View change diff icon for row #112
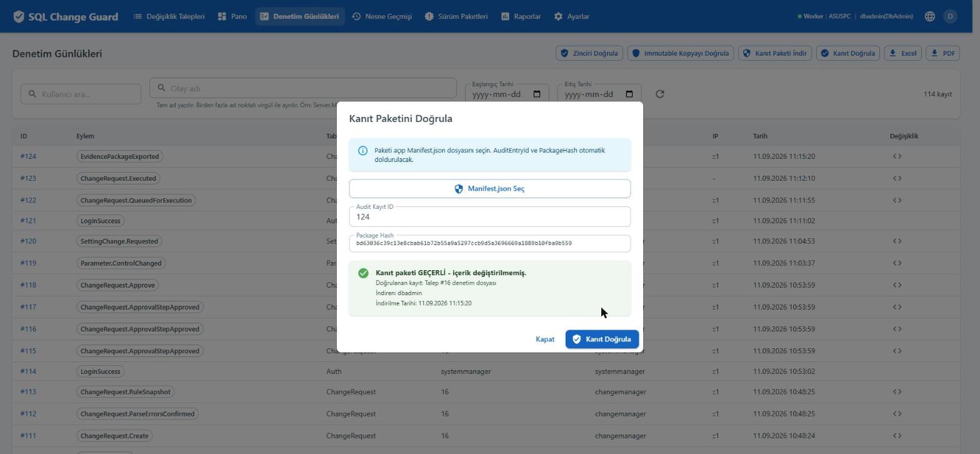This screenshot has height=454, width=980. [x=897, y=414]
